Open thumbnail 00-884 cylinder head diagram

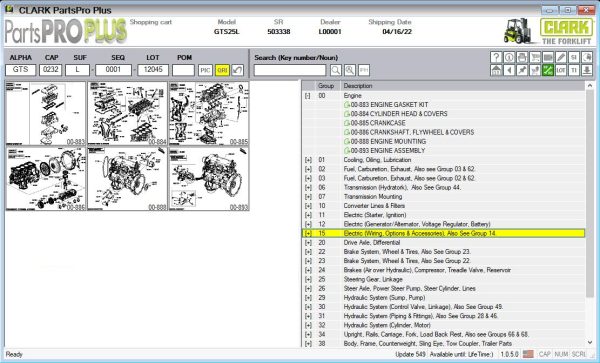point(127,113)
